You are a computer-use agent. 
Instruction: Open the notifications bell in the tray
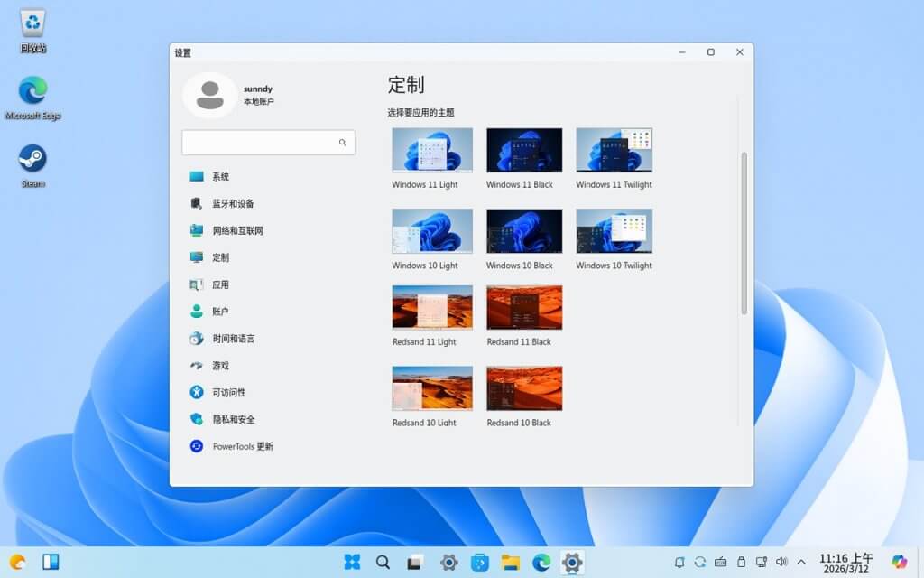(x=679, y=563)
